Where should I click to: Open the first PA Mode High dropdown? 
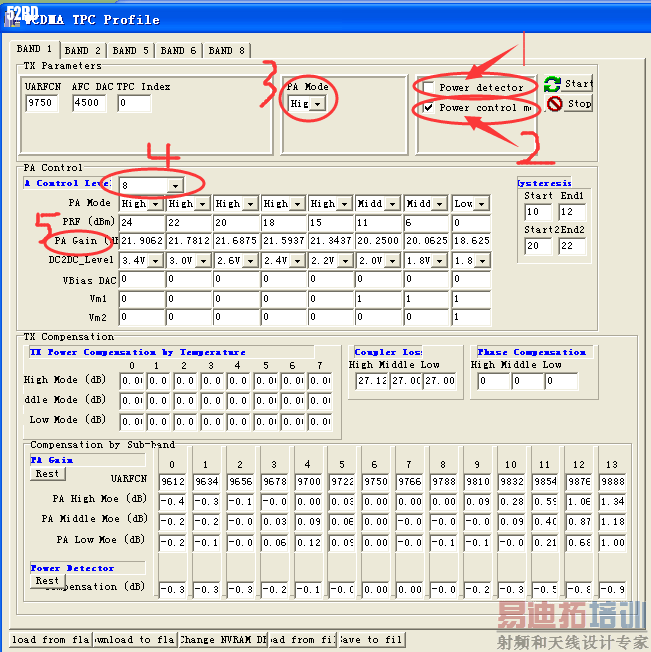point(155,204)
